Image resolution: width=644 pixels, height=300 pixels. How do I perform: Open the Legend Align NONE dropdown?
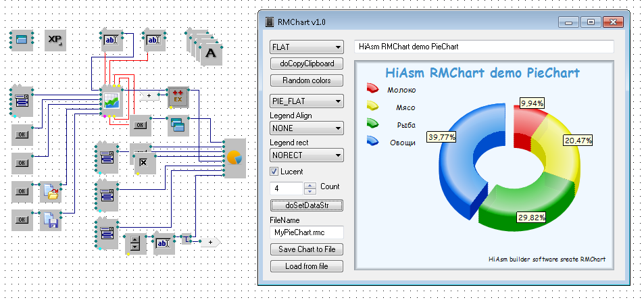306,128
